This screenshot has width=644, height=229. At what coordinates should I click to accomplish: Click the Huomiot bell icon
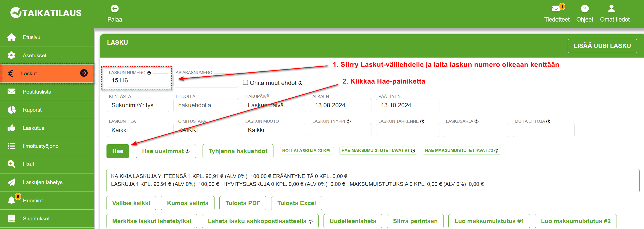pos(11,200)
